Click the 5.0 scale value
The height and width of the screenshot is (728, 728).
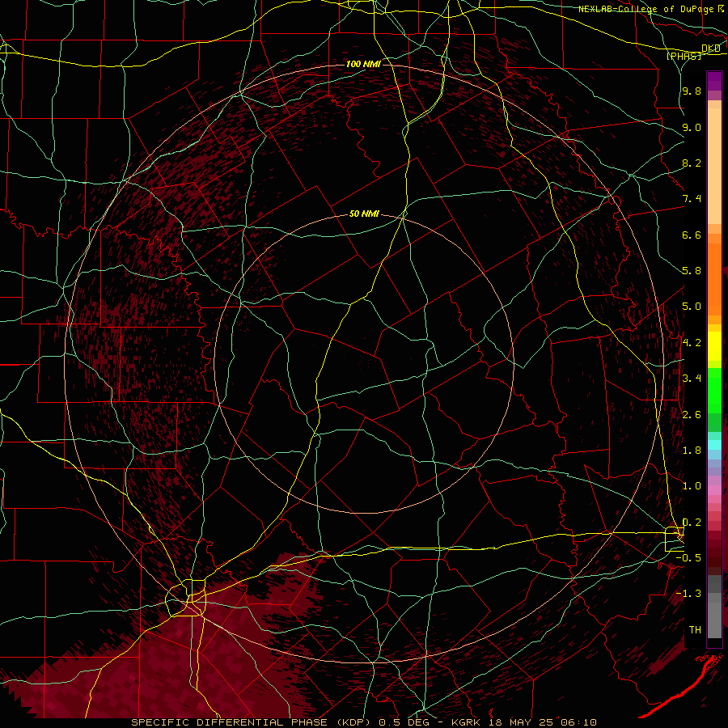pyautogui.click(x=692, y=307)
